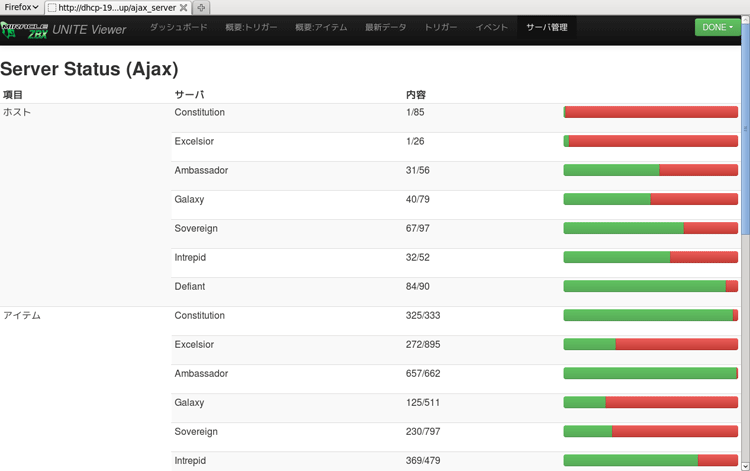The image size is (750, 471).
Task: Click the Defiant host progress bar (84/90)
Action: pyautogui.click(x=650, y=286)
